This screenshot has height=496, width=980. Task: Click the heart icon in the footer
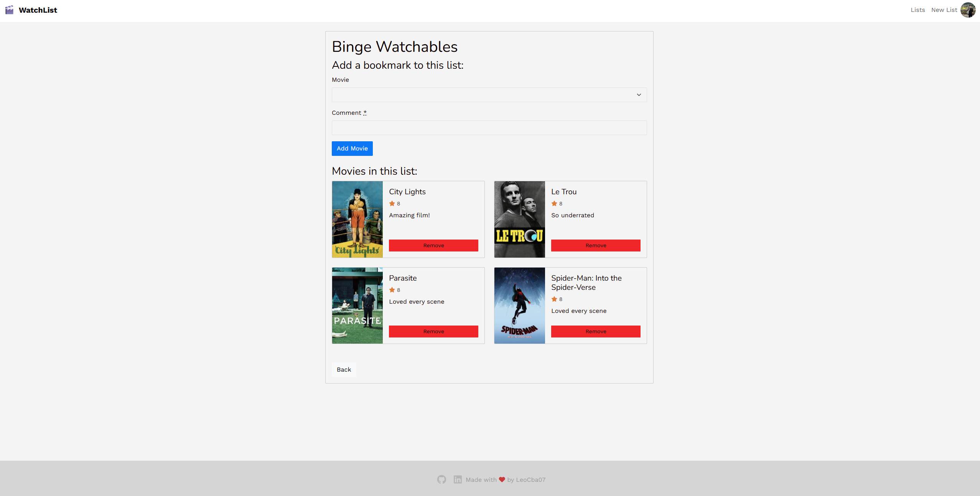tap(502, 479)
